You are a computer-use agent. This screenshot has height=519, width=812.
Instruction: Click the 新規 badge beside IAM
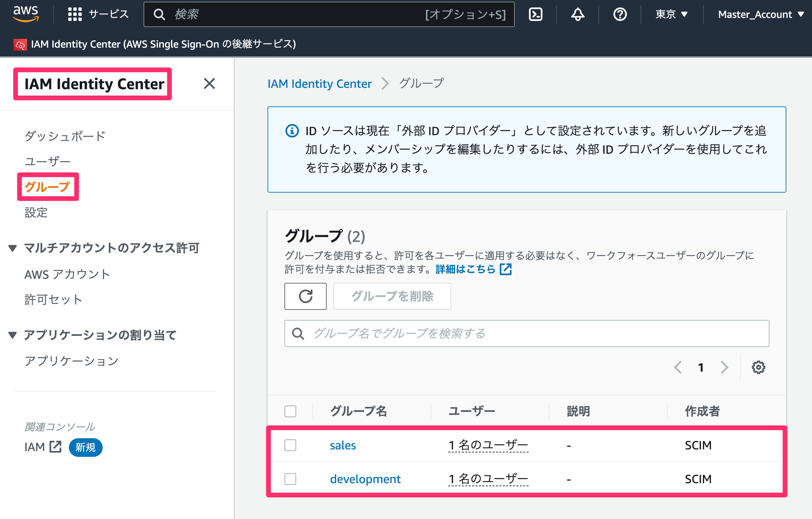[x=85, y=447]
